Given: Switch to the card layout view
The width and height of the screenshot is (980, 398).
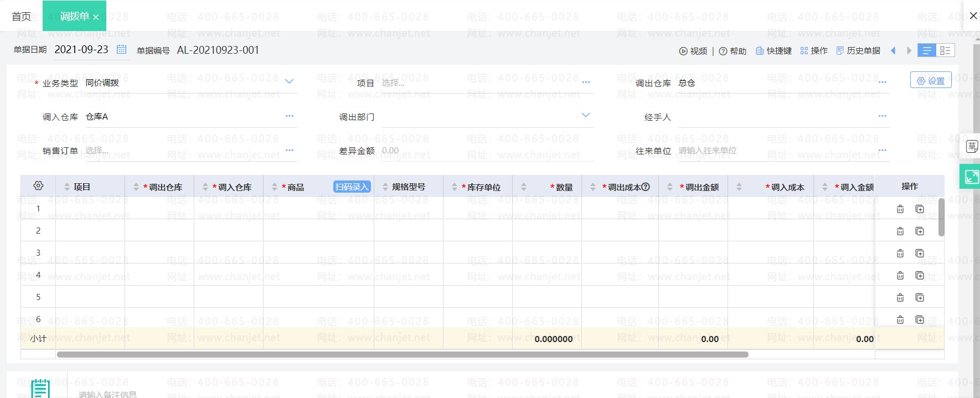Looking at the screenshot, I should click(x=946, y=50).
